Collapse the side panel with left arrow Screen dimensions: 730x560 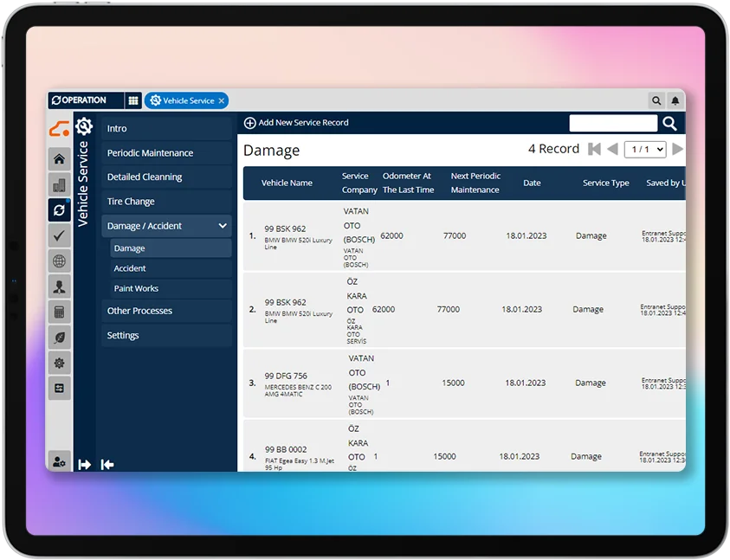(107, 465)
